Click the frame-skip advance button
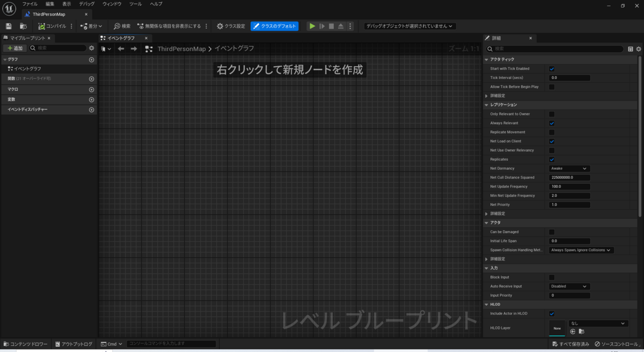Viewport: 644px width, 352px height. (322, 26)
